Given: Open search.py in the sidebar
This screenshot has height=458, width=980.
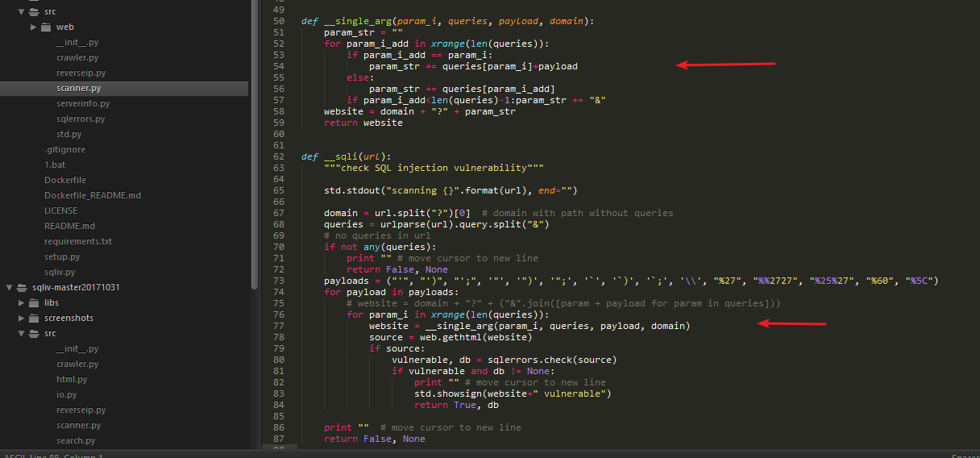Looking at the screenshot, I should 76,440.
